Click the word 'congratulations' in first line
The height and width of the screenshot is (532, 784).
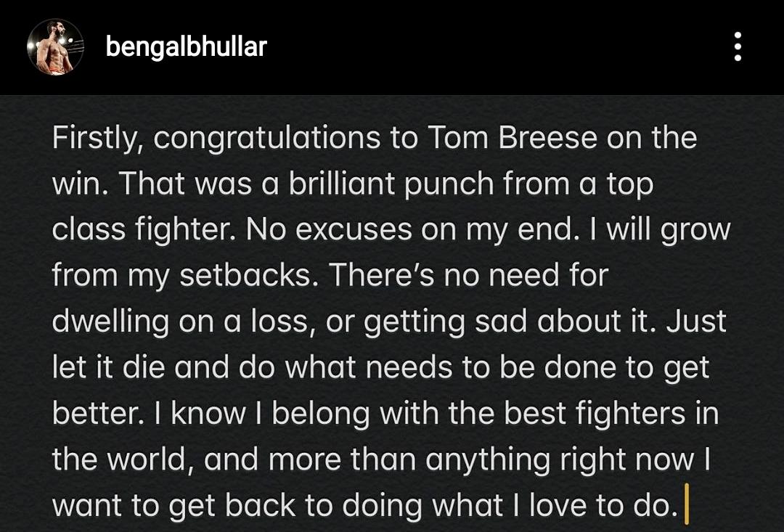coord(266,139)
